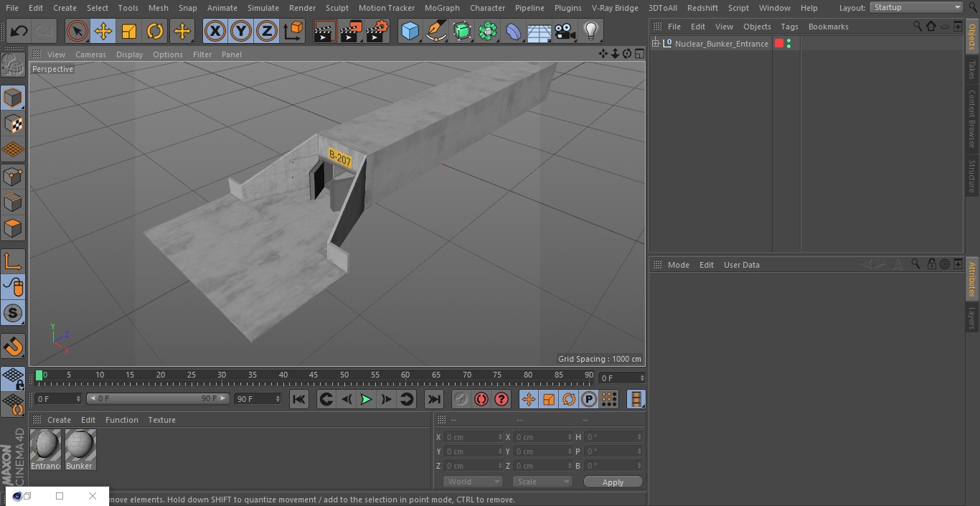Switch to Points mode
980x506 pixels.
(x=13, y=176)
